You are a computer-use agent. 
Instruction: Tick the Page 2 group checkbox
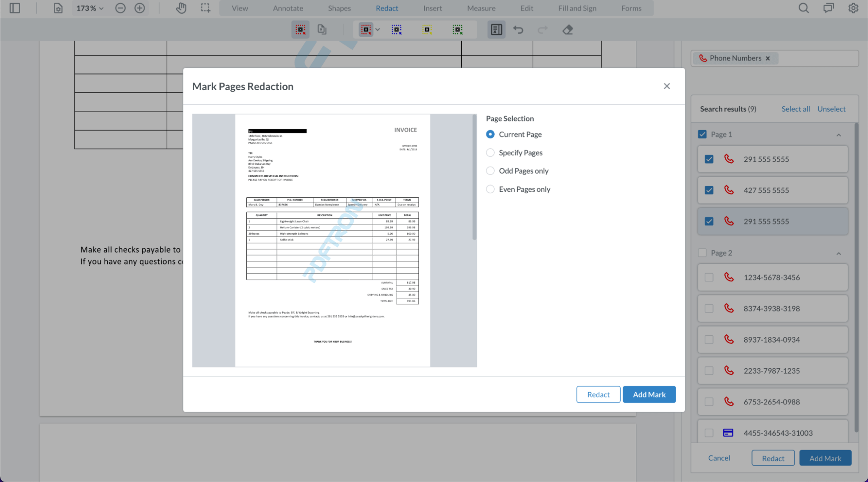pos(702,253)
